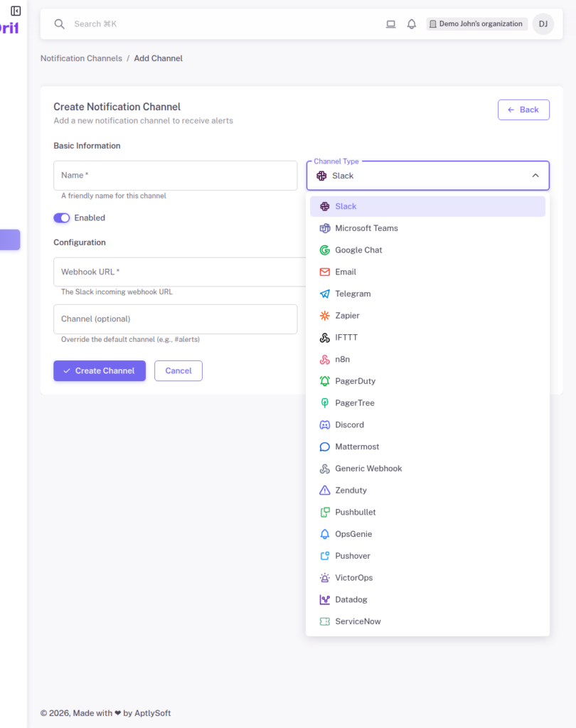The height and width of the screenshot is (728, 576).
Task: Click the Add Channel breadcrumb
Action: pos(158,58)
